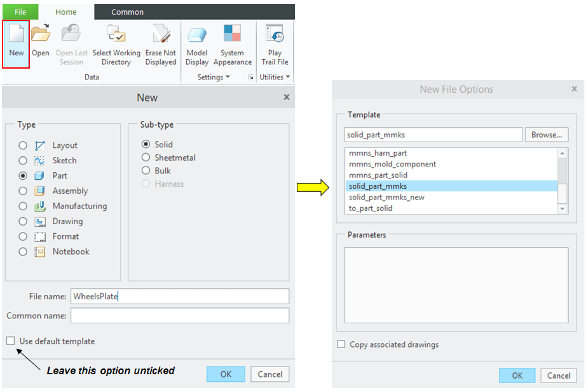Select the Assembly type radio button

(24, 191)
